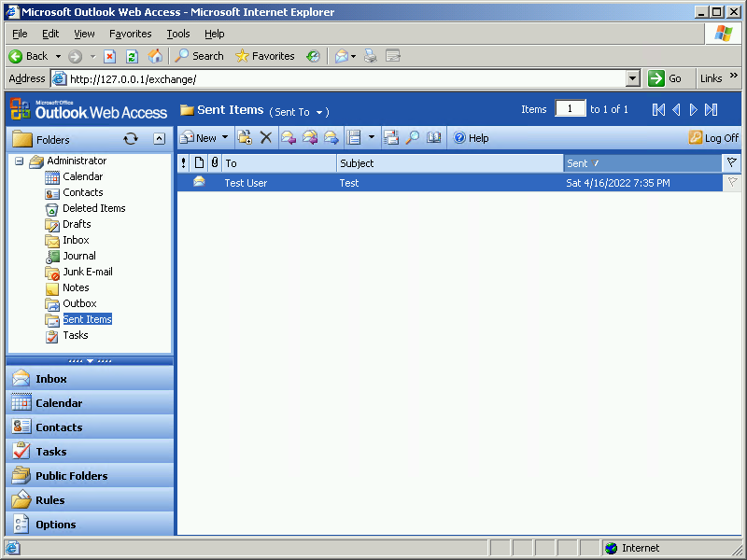Image resolution: width=747 pixels, height=560 pixels.
Task: Click the navigation pane resize handle
Action: [90, 360]
